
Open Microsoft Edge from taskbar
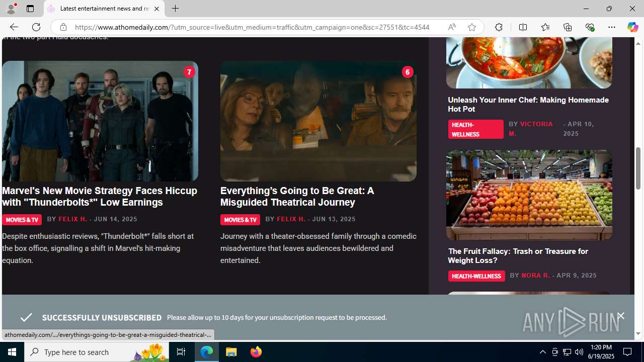(207, 352)
